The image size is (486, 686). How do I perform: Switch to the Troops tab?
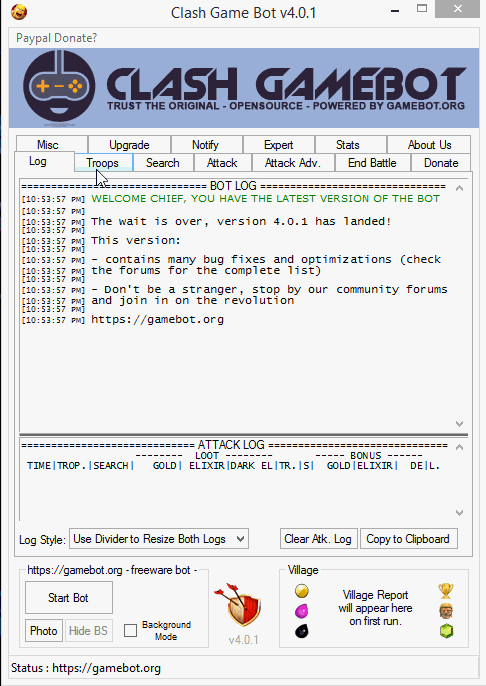(102, 163)
